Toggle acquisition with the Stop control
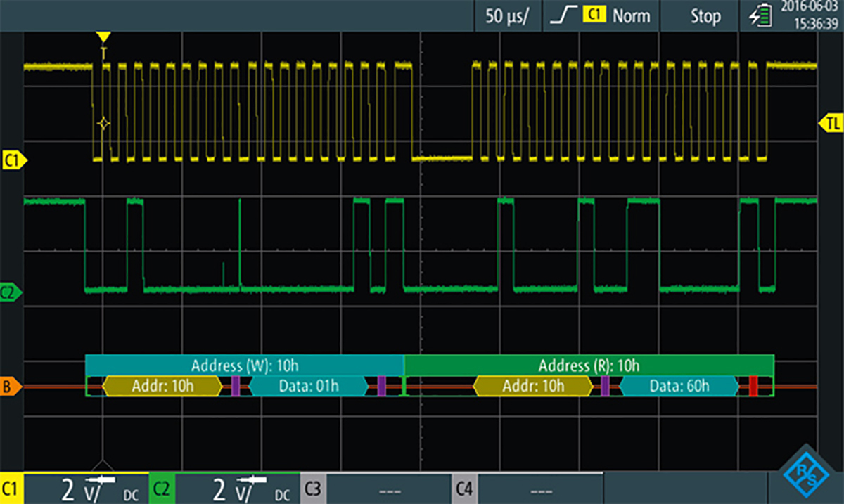The width and height of the screenshot is (844, 504). [x=705, y=16]
